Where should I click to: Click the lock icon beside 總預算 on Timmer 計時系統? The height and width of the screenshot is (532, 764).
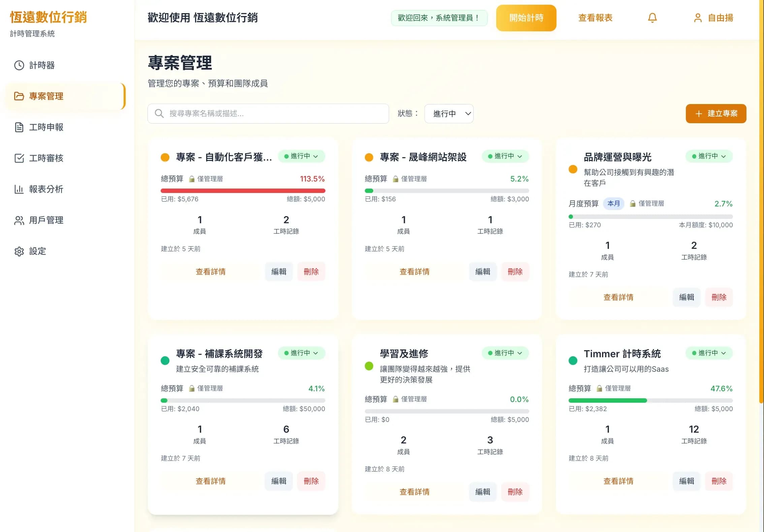coord(599,388)
